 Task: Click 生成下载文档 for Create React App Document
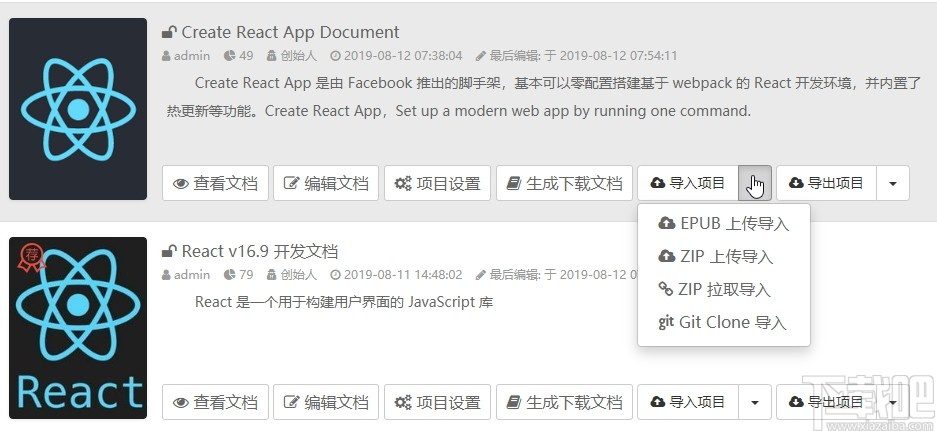pos(564,183)
